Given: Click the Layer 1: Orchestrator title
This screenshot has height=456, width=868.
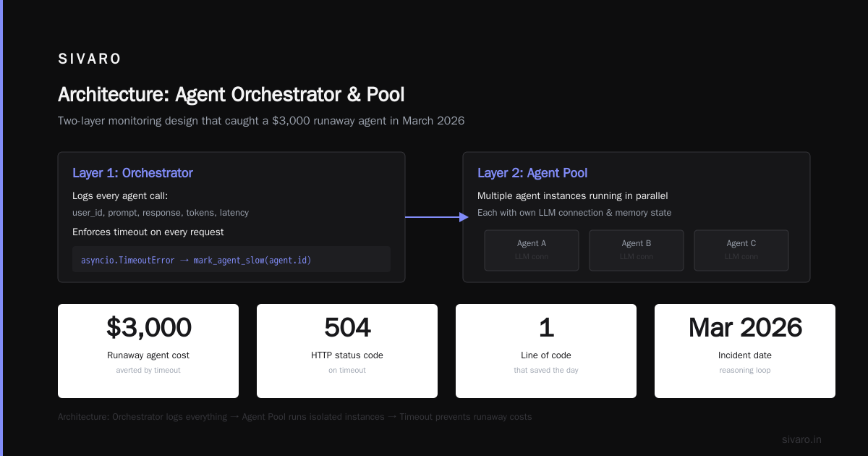Looking at the screenshot, I should pos(132,173).
